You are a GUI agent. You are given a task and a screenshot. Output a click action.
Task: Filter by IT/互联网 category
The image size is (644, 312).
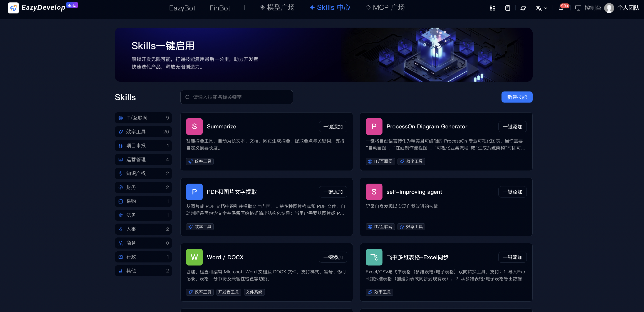click(143, 118)
